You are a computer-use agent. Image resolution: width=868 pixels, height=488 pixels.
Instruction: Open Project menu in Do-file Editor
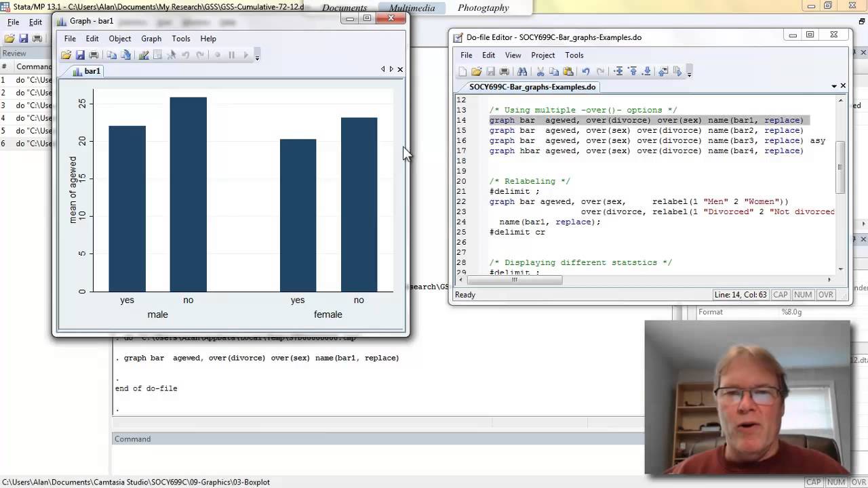click(543, 55)
